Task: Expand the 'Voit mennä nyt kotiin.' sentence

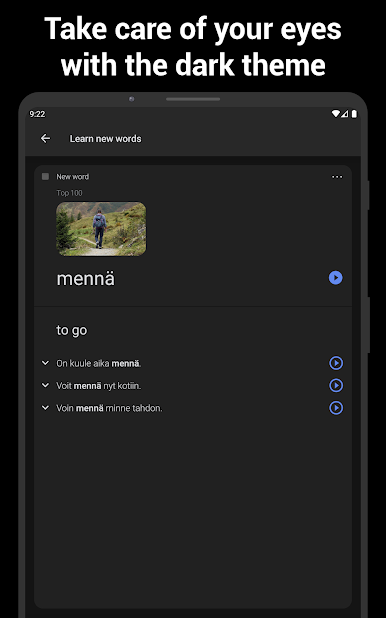Action: click(45, 385)
